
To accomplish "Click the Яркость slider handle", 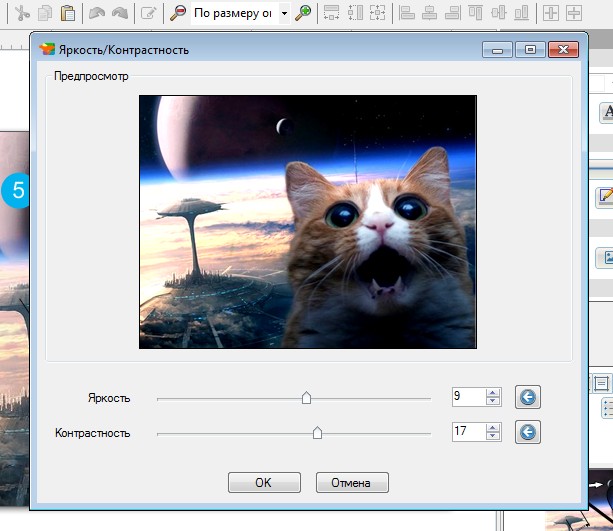I will (x=306, y=398).
